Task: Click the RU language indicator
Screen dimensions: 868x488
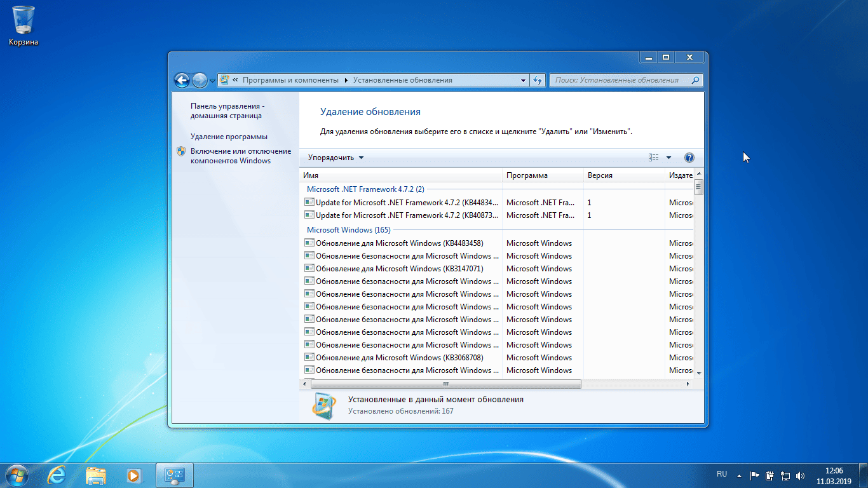Action: click(722, 474)
